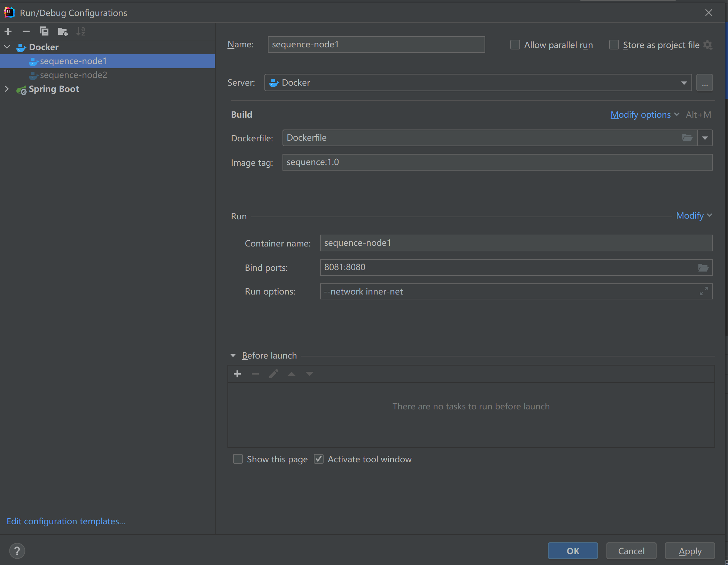Add a Before launch task

click(x=237, y=374)
